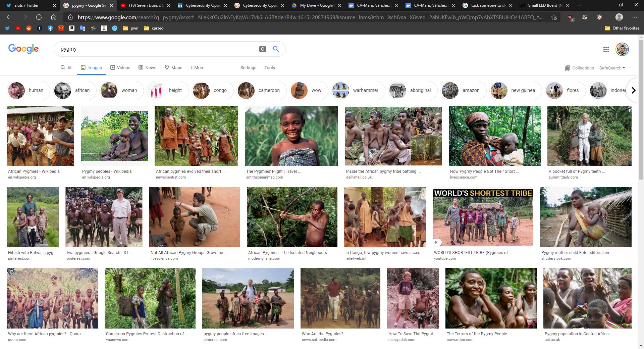
Task: Click the Google logo
Action: click(23, 49)
